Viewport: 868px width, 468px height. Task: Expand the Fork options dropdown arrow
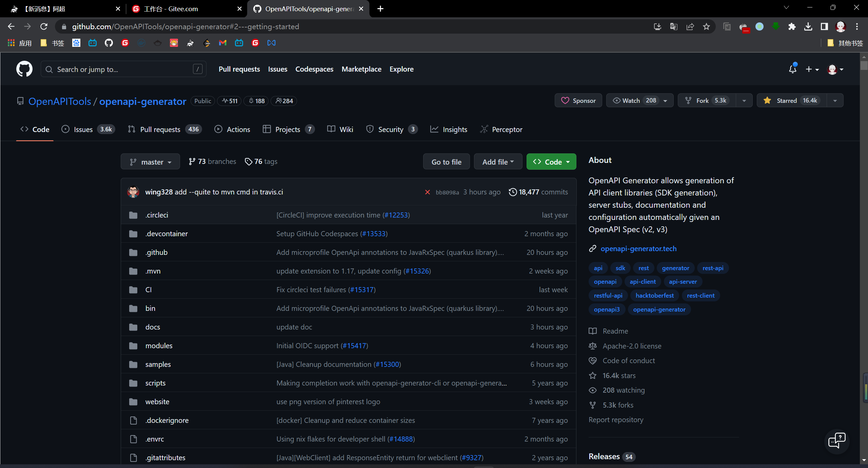(744, 100)
